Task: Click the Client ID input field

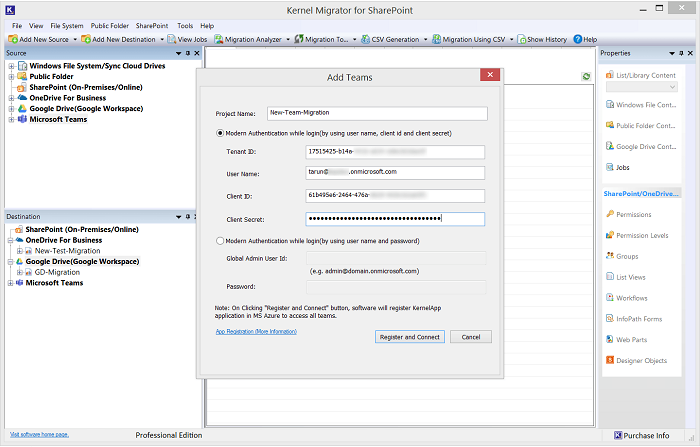Action: [x=395, y=196]
